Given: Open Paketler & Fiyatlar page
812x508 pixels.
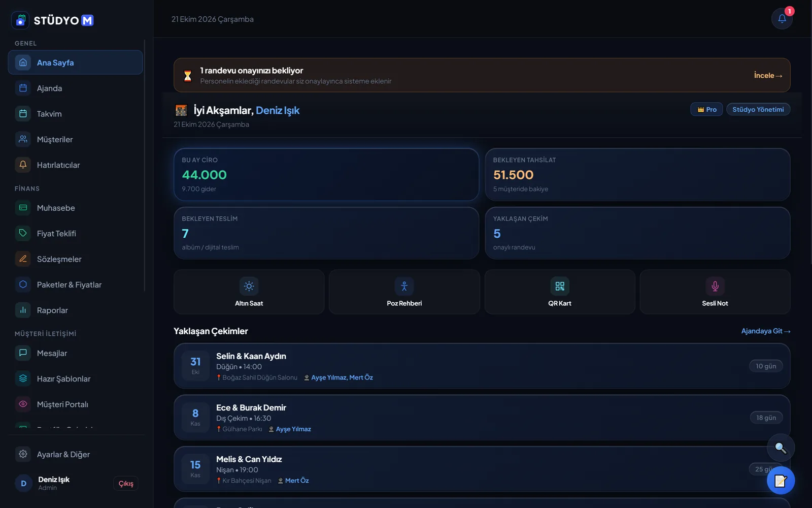Looking at the screenshot, I should coord(75,284).
